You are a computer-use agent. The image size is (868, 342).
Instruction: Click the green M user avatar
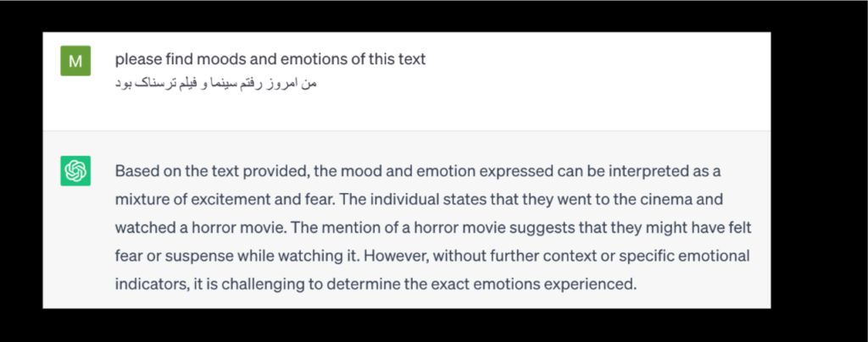point(75,61)
